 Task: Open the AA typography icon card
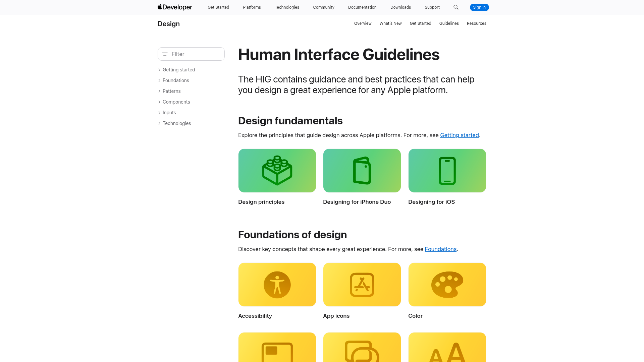coord(447,347)
